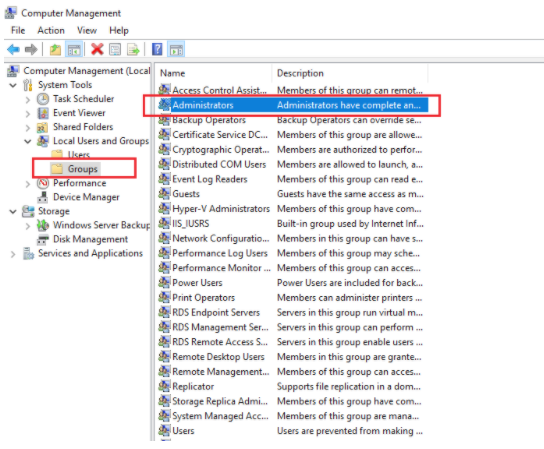
Task: Open the View menu
Action: point(87,31)
